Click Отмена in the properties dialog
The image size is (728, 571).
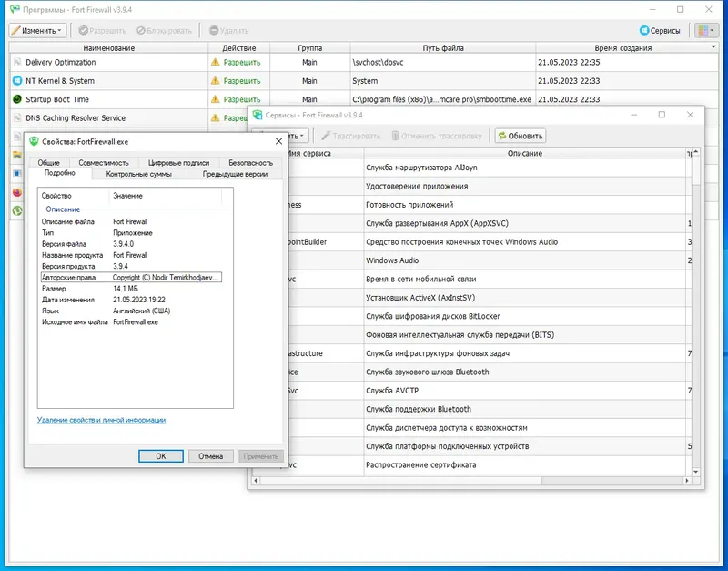(211, 455)
